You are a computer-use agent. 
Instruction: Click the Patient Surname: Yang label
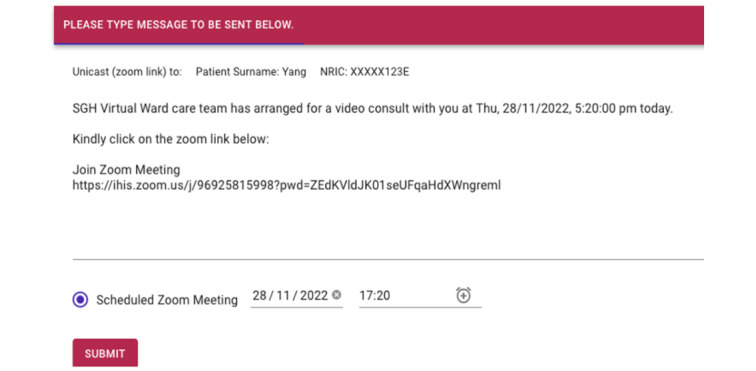pos(251,72)
